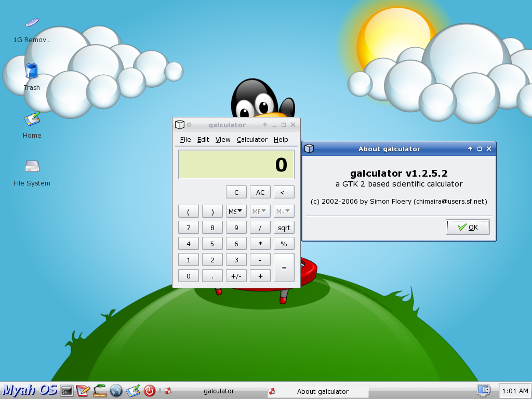This screenshot has width=532, height=399.
Task: Click the red power button icon
Action: (x=149, y=391)
